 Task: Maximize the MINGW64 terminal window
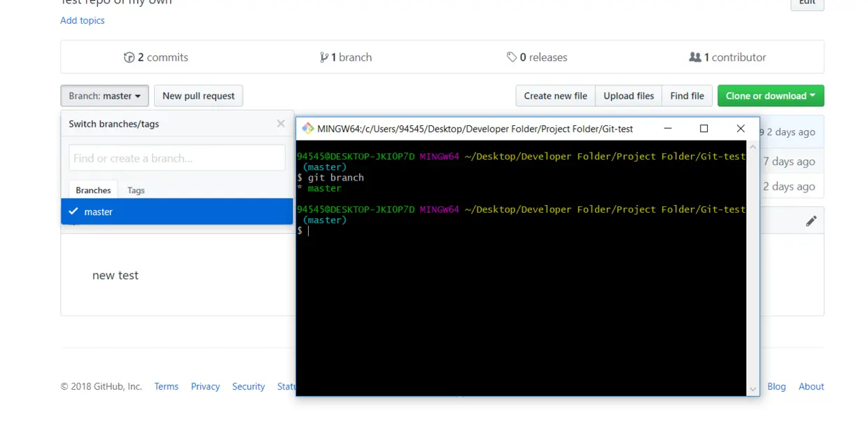coord(704,129)
